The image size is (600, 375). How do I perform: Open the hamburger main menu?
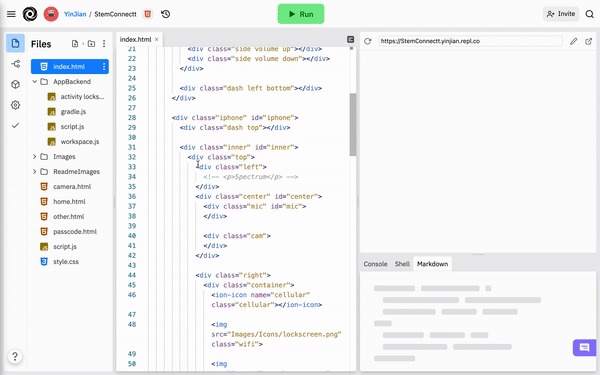tap(11, 14)
